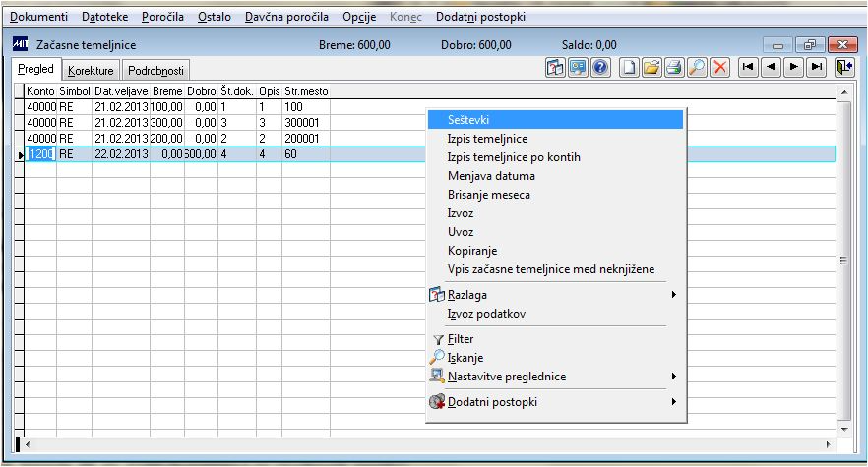Click the funnel icon beside Filter

[x=438, y=340]
